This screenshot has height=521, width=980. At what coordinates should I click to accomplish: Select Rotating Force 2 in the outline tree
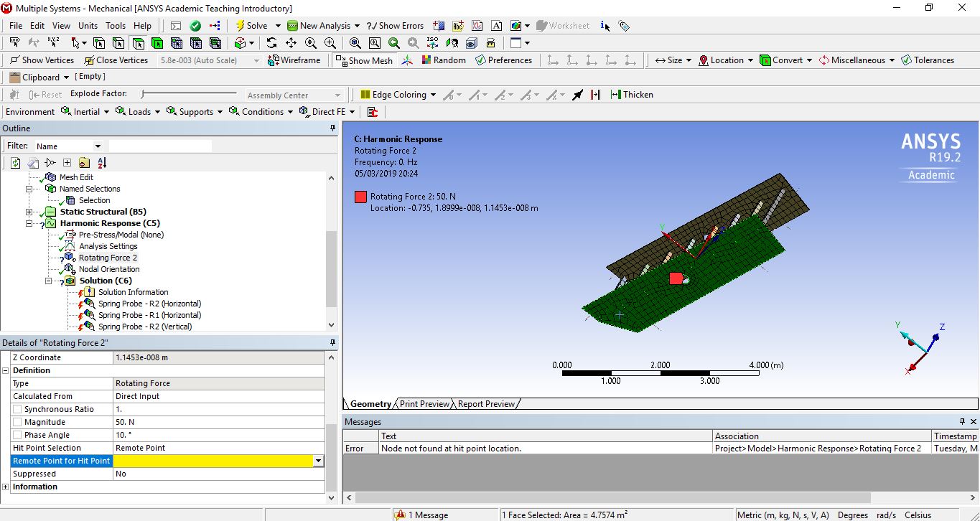click(x=108, y=258)
